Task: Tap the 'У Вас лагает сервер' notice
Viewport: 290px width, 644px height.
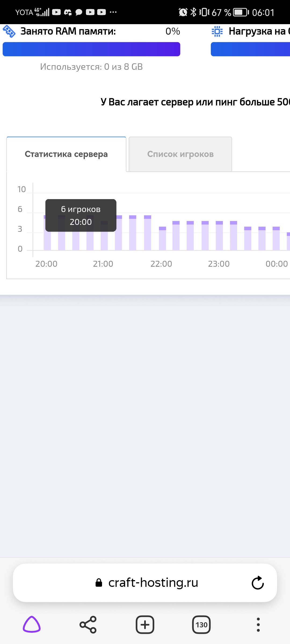Action: [x=195, y=102]
